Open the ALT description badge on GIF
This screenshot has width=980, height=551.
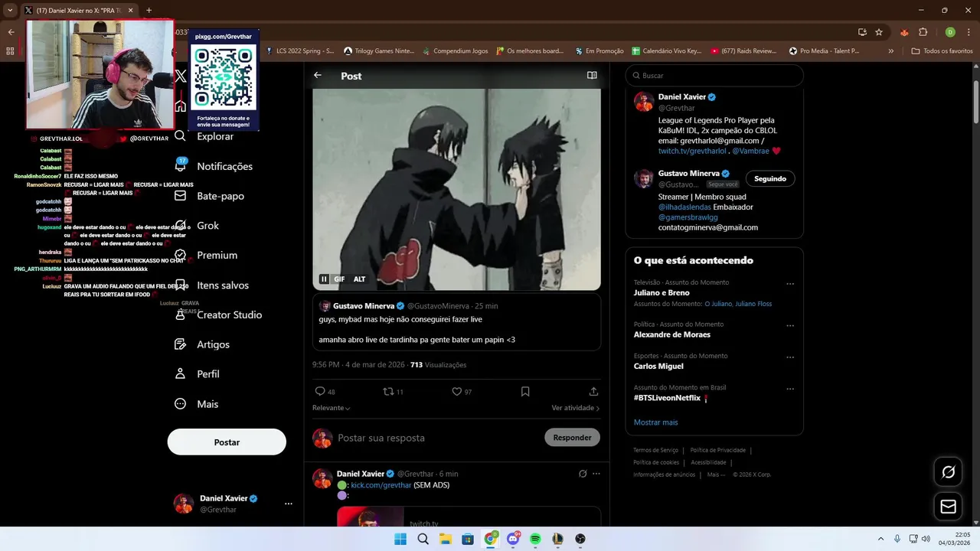pos(359,279)
